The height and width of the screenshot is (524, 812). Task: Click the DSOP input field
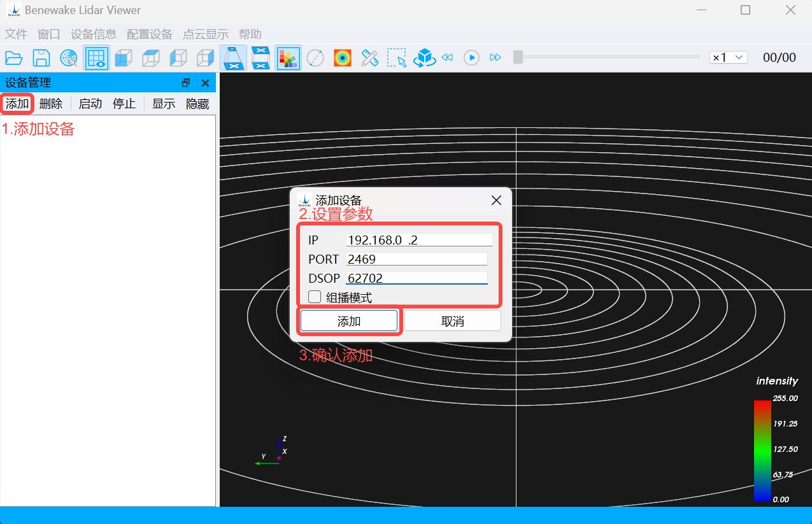click(x=417, y=278)
